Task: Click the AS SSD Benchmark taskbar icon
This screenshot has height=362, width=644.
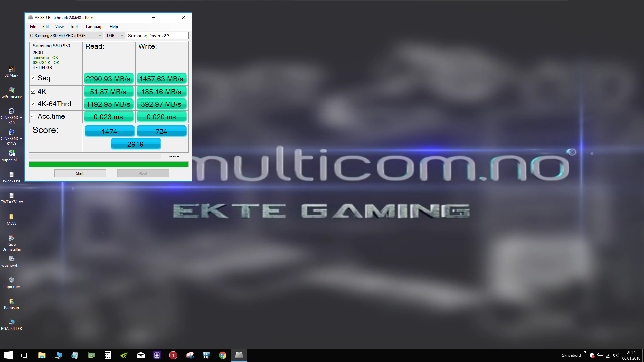Action: click(239, 355)
